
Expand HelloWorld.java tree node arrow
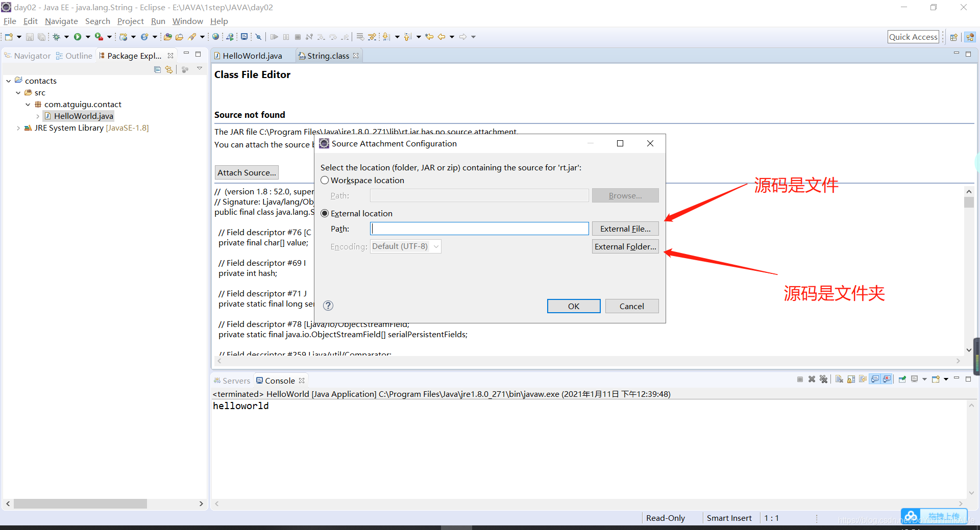[37, 116]
